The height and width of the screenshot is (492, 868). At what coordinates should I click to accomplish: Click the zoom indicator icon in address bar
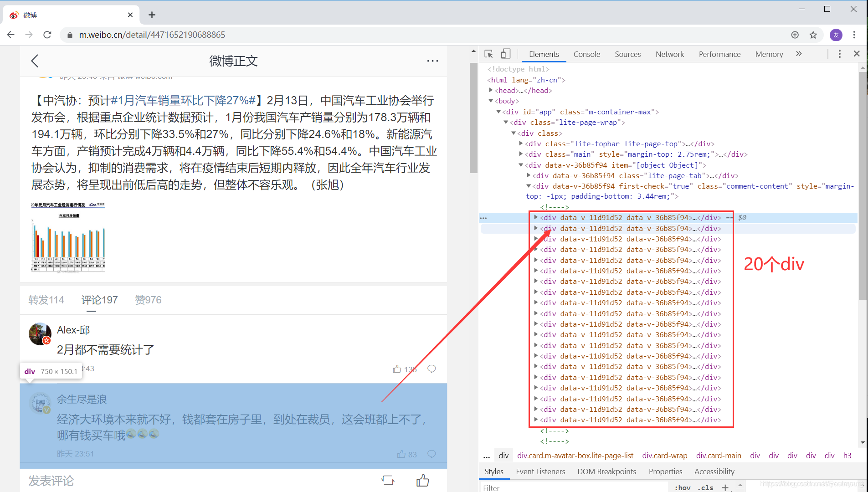(795, 35)
